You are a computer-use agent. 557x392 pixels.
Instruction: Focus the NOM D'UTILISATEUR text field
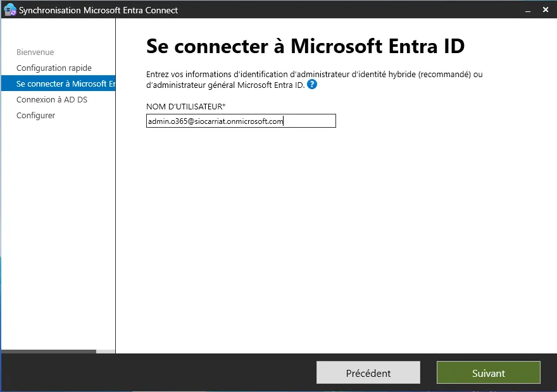tap(241, 121)
